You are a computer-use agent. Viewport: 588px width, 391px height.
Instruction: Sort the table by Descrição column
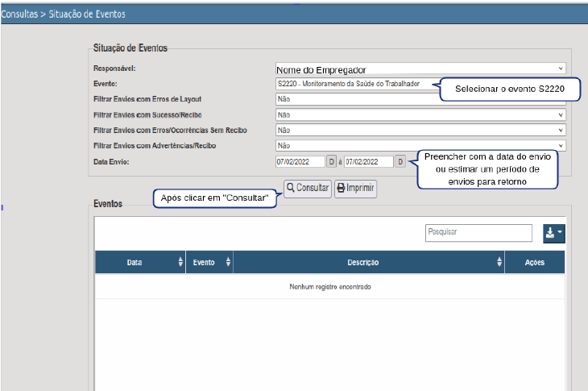(x=369, y=262)
